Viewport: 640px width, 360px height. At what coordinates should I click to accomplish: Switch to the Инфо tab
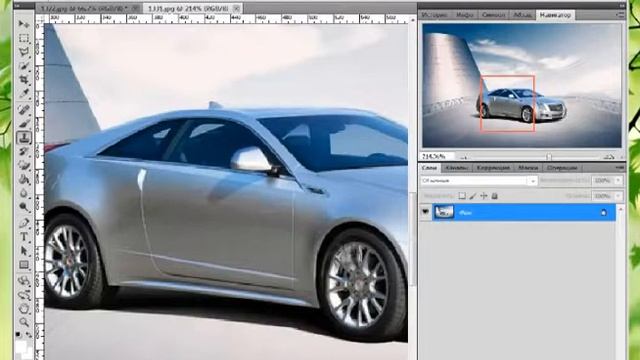click(x=464, y=15)
